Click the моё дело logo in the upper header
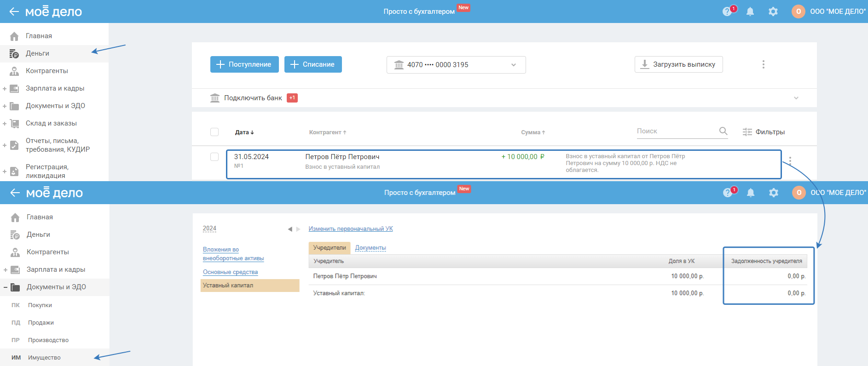This screenshot has height=366, width=868. (x=53, y=11)
